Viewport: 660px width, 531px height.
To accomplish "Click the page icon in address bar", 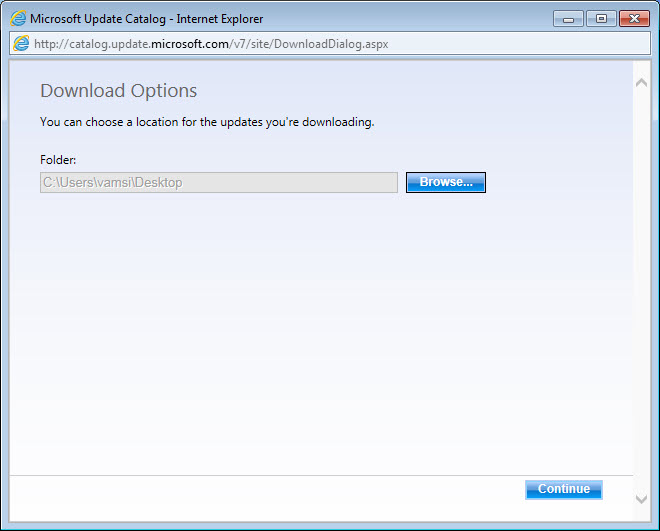I will click(x=21, y=43).
